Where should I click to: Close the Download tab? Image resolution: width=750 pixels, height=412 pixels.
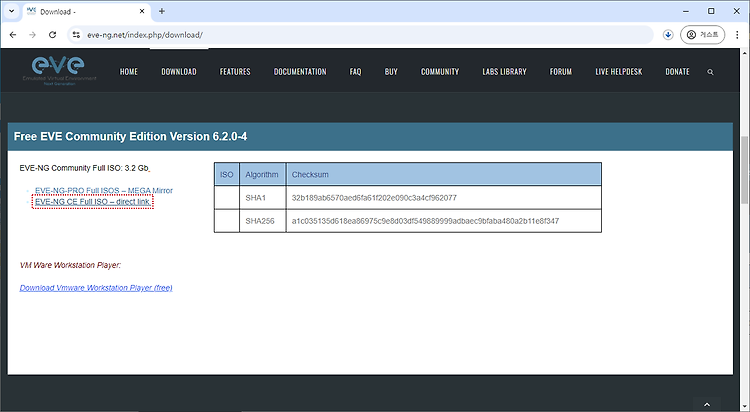pos(142,11)
